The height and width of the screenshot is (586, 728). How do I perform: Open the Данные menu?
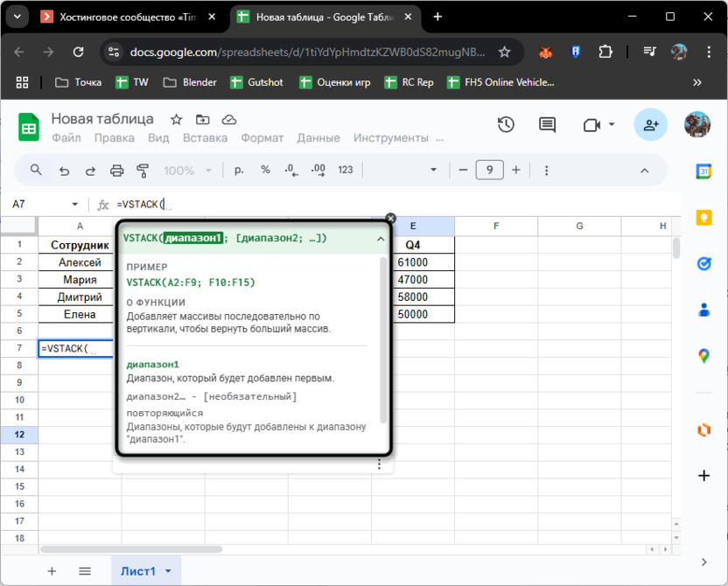point(318,138)
